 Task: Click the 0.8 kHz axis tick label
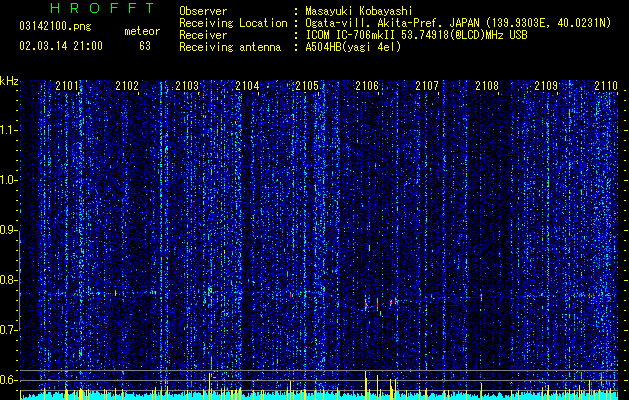coord(8,280)
